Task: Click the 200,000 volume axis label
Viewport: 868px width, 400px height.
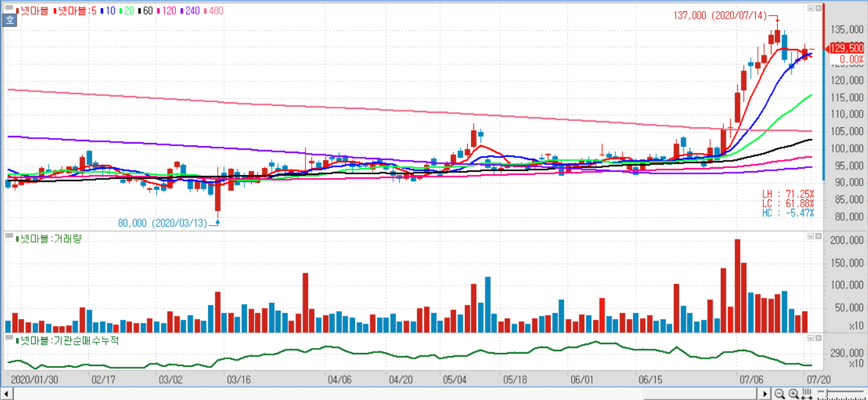Action: (847, 241)
